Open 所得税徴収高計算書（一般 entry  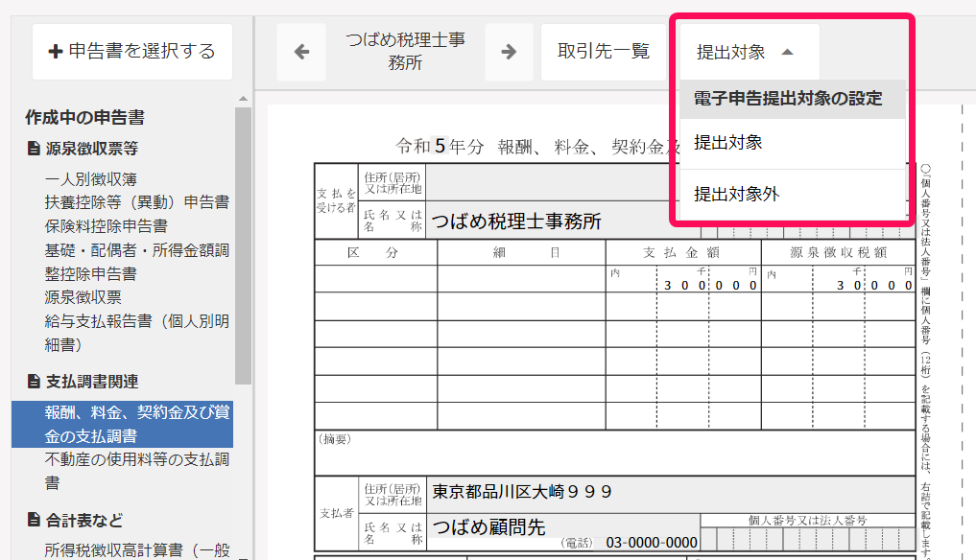pos(137,550)
